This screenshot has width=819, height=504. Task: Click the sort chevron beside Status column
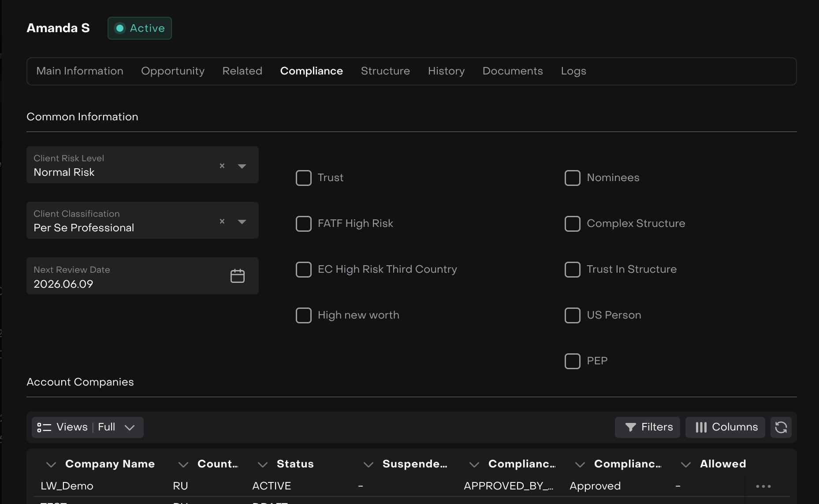click(263, 464)
